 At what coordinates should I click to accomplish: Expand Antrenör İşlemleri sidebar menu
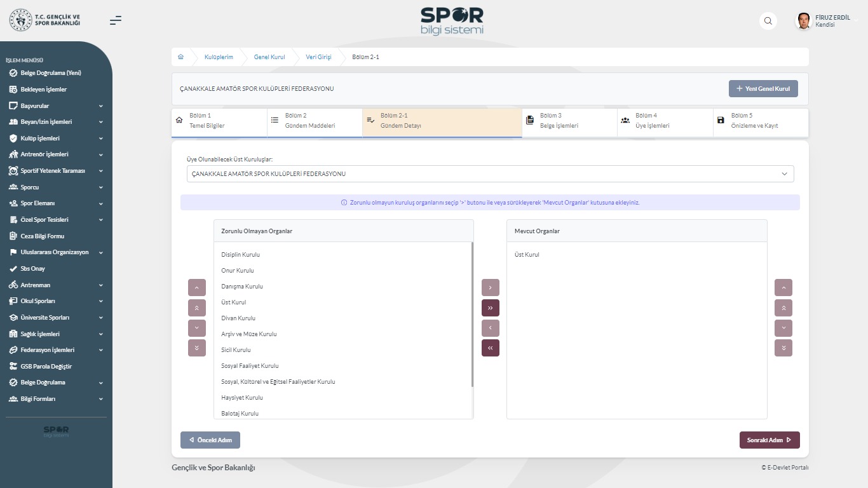tap(56, 154)
